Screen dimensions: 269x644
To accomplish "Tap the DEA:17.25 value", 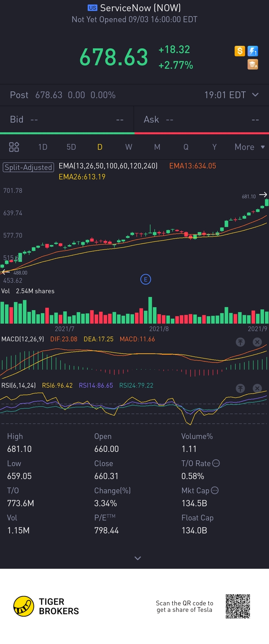I will pos(98,339).
